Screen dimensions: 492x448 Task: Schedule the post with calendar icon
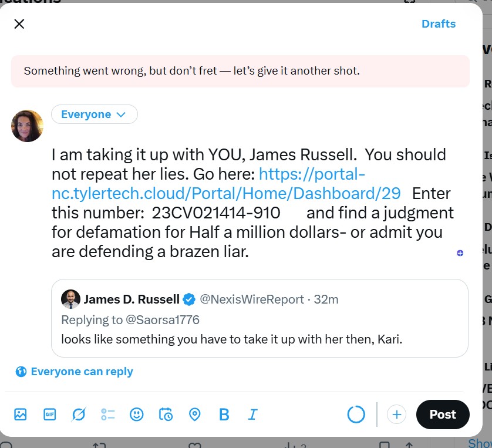pyautogui.click(x=166, y=415)
